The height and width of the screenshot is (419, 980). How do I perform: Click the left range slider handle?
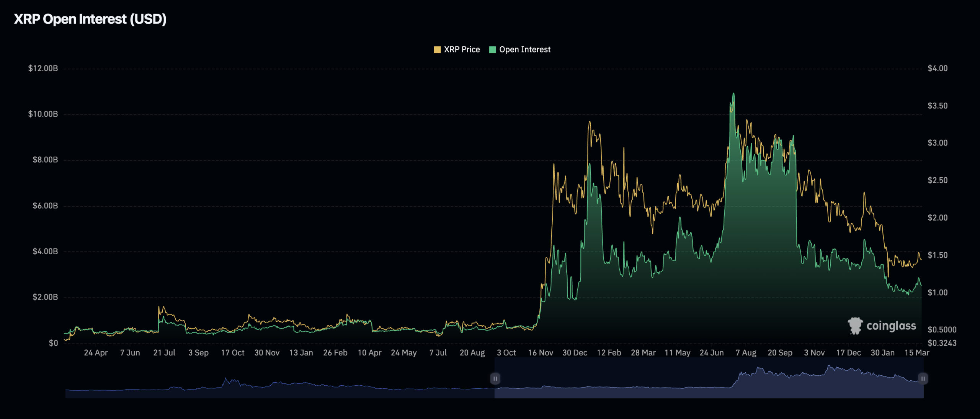495,378
